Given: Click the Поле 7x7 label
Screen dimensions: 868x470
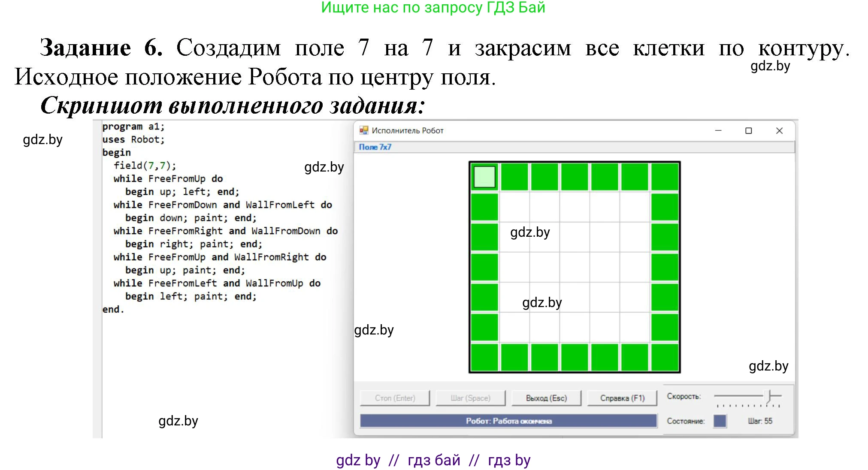Looking at the screenshot, I should click(375, 147).
